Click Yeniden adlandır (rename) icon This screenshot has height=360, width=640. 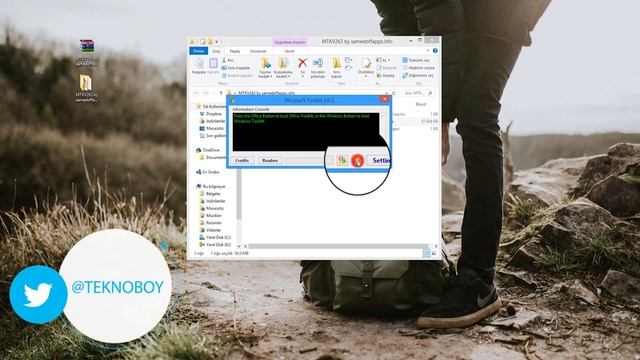[318, 68]
